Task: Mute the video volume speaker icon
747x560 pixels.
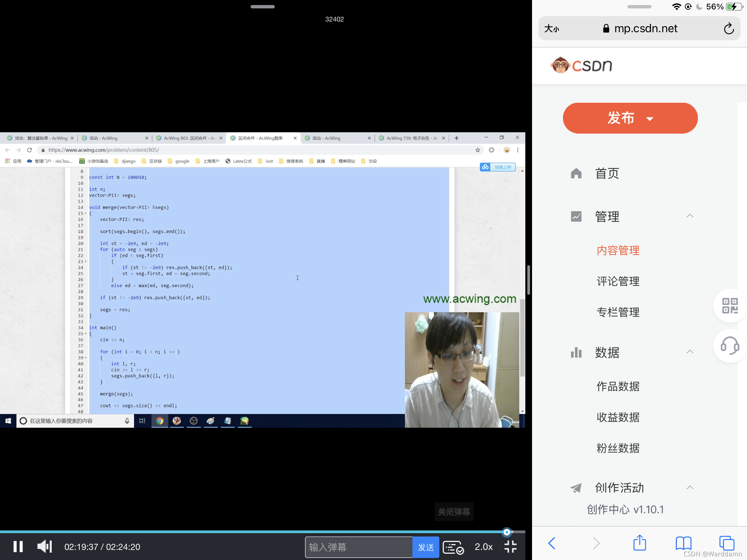Action: click(44, 547)
